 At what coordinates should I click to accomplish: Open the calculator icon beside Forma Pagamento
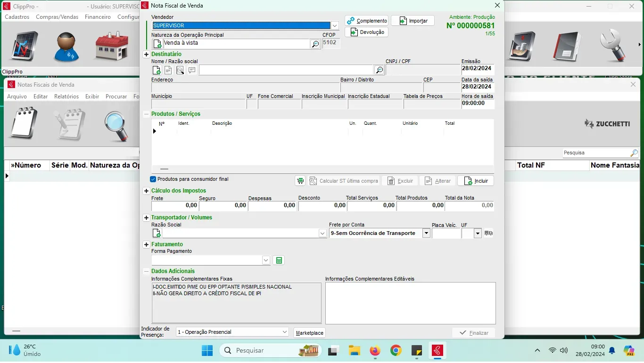pyautogui.click(x=279, y=260)
